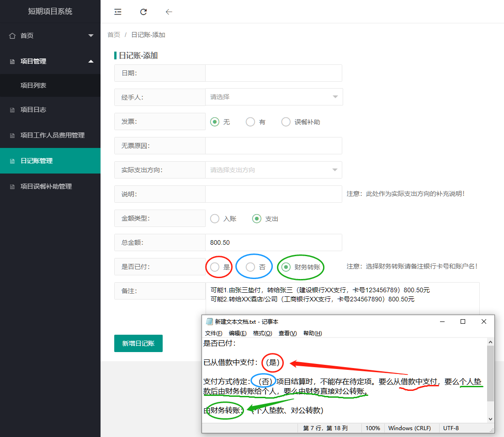Image resolution: width=504 pixels, height=437 pixels.
Task: Click the back arrow icon in top bar
Action: [169, 12]
